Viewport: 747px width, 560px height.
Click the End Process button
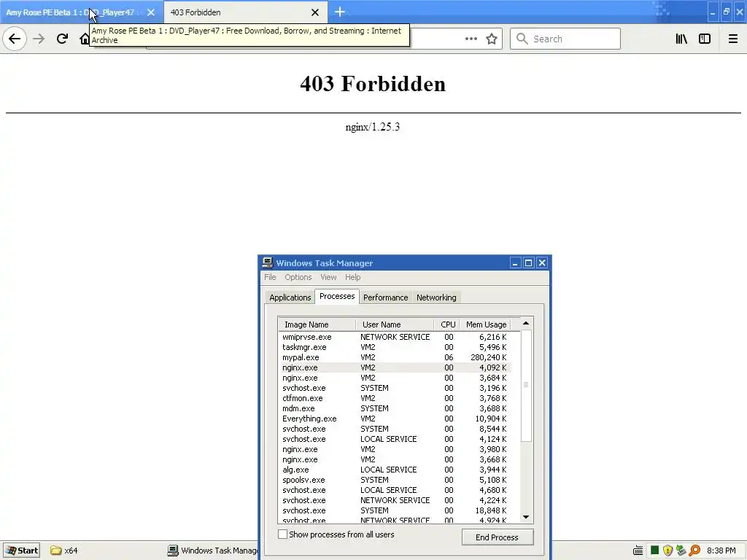click(498, 537)
